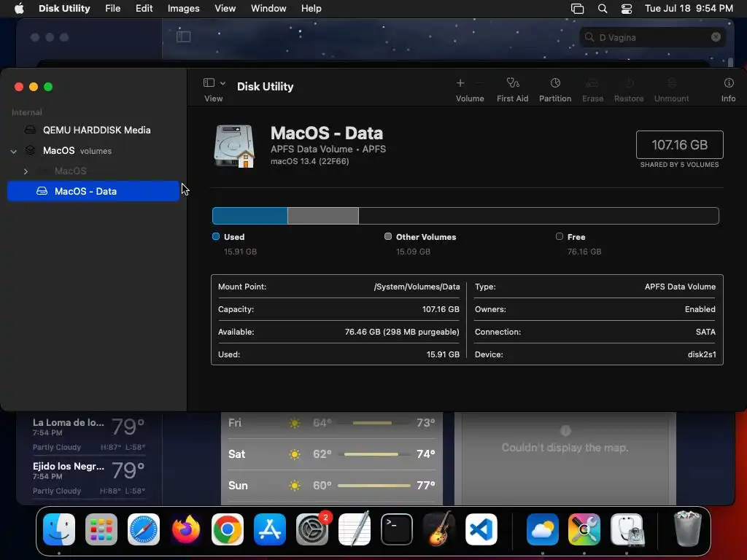The width and height of the screenshot is (747, 560).
Task: Open ColorSync Utility from the Dock
Action: click(584, 529)
